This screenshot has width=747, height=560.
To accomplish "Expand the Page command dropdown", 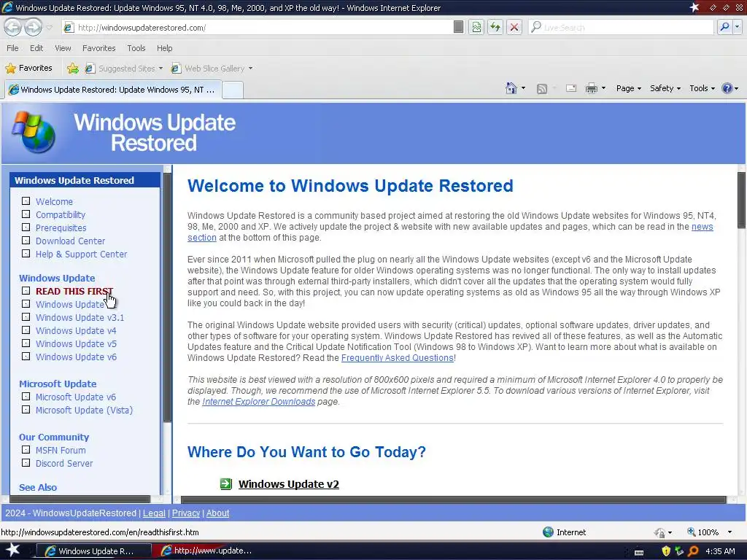I will tap(628, 88).
